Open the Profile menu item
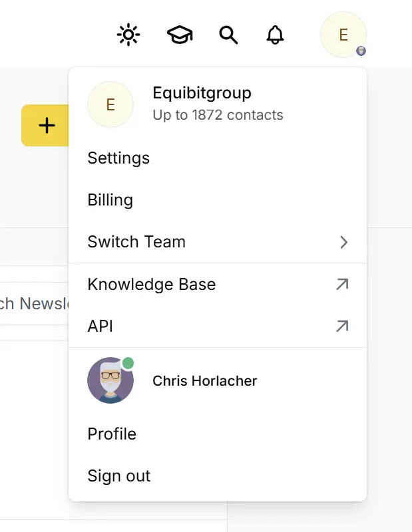 pos(218,434)
